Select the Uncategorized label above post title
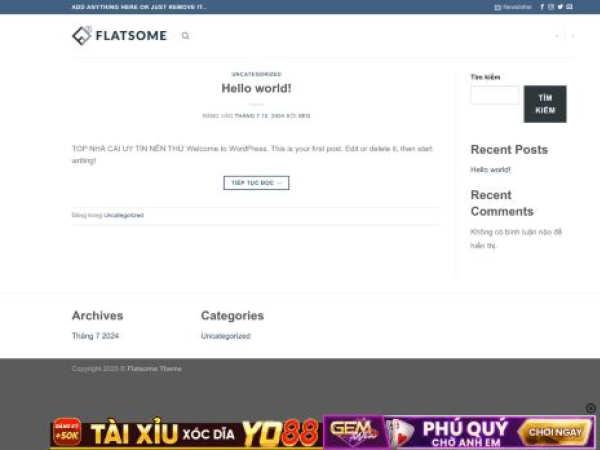The width and height of the screenshot is (600, 450). tap(256, 74)
